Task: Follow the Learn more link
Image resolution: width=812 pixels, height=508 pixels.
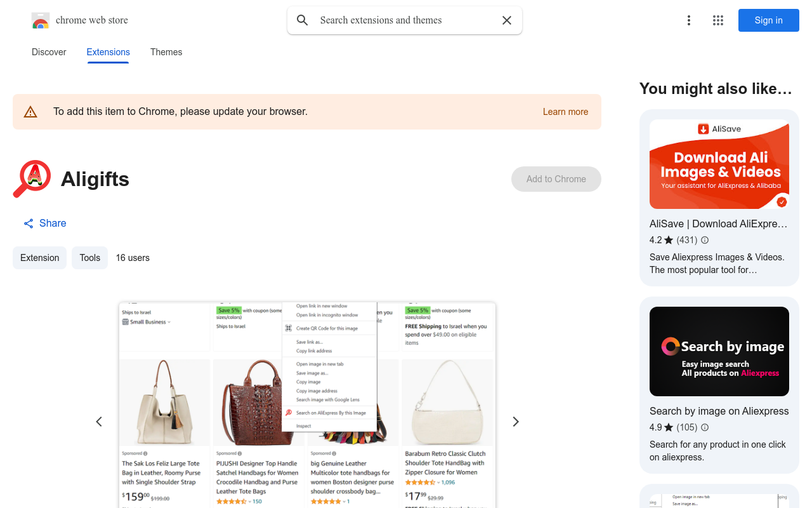Action: (x=565, y=112)
